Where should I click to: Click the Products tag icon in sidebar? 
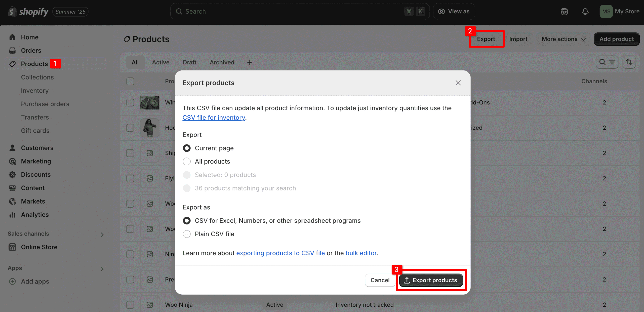[x=12, y=64]
